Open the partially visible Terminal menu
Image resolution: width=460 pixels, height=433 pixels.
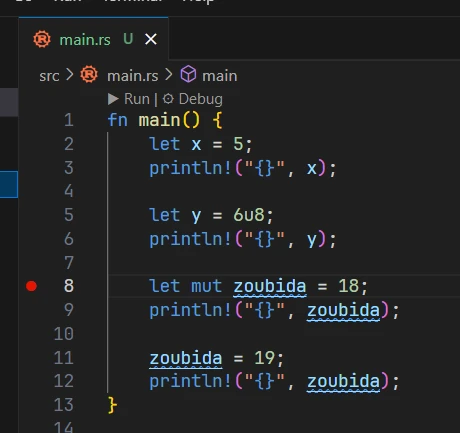[x=133, y=2]
